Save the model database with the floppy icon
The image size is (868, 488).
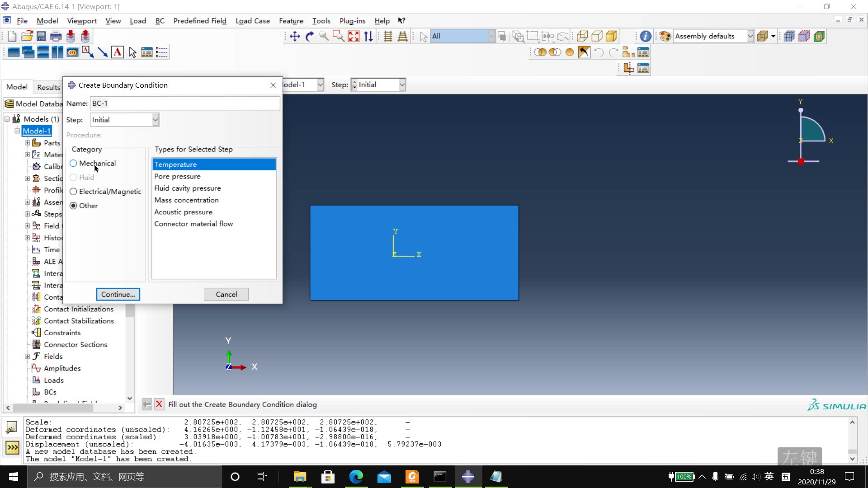coord(41,36)
